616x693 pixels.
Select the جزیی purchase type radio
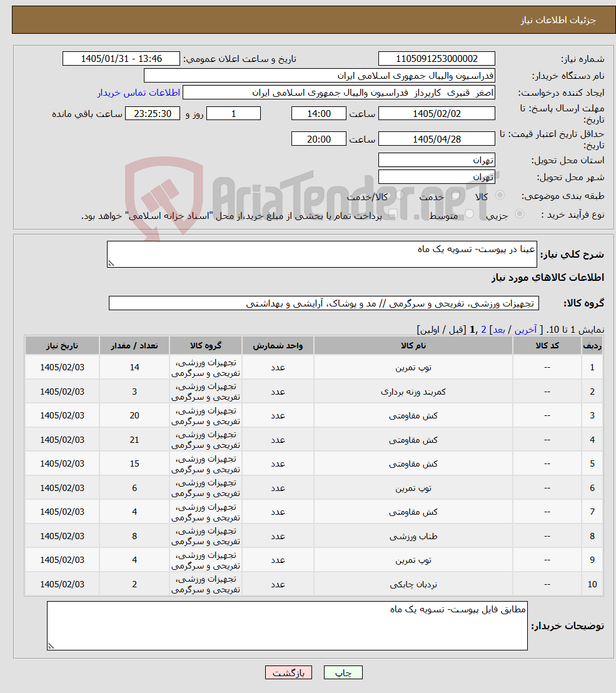point(520,214)
